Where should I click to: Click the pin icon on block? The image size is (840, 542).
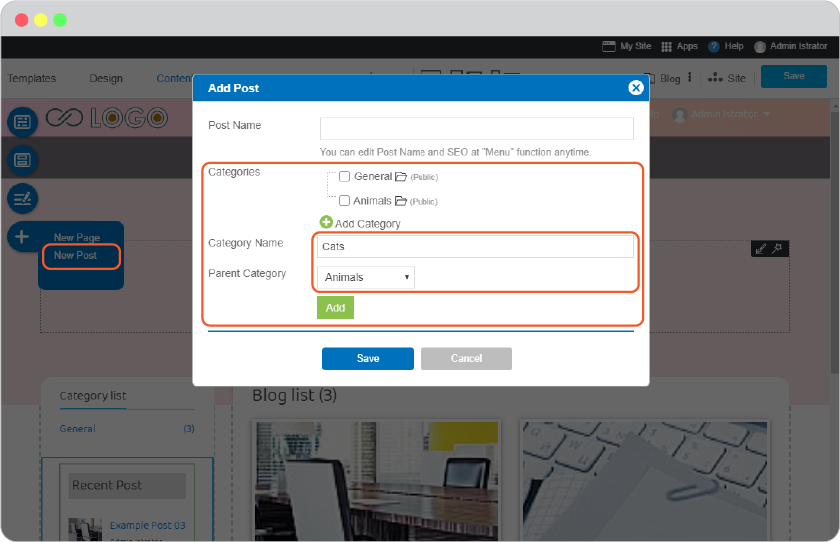click(x=777, y=249)
